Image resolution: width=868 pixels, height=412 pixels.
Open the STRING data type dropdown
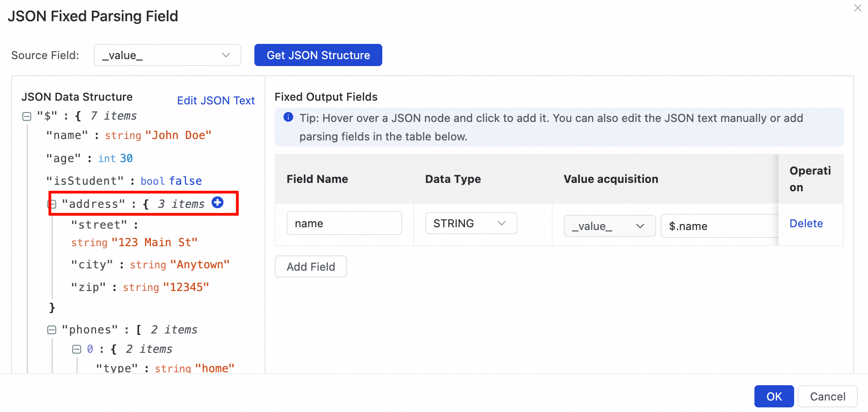(470, 224)
